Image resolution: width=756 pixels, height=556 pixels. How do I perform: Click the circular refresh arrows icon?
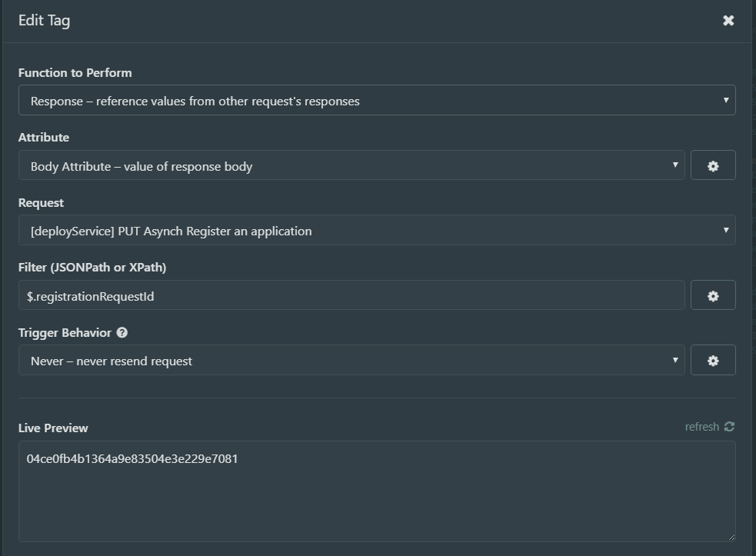tap(729, 427)
